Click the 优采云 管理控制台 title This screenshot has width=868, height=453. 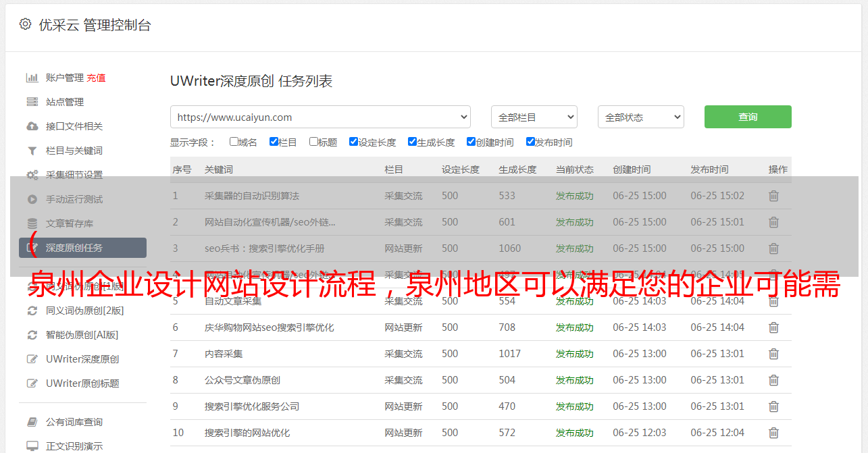pyautogui.click(x=95, y=25)
